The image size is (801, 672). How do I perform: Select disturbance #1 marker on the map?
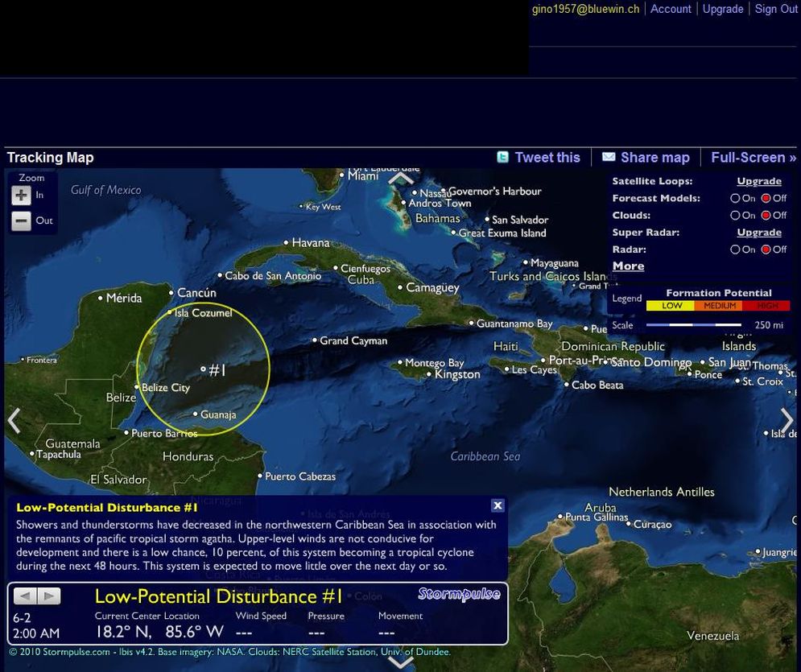click(204, 369)
